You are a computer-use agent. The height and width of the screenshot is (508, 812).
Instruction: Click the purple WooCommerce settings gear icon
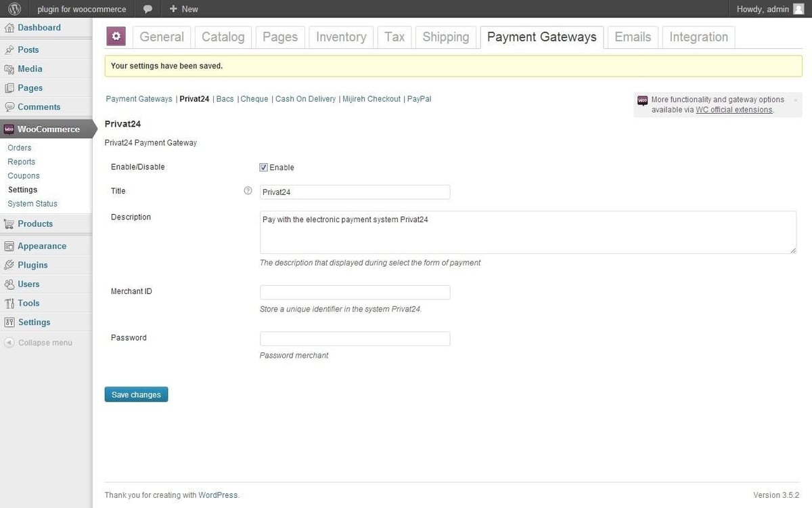[116, 37]
